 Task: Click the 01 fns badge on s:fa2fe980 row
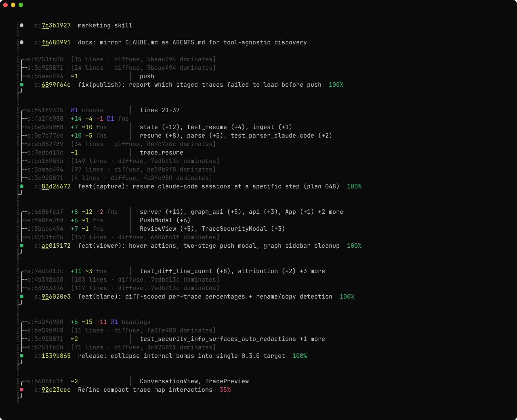pyautogui.click(x=111, y=118)
